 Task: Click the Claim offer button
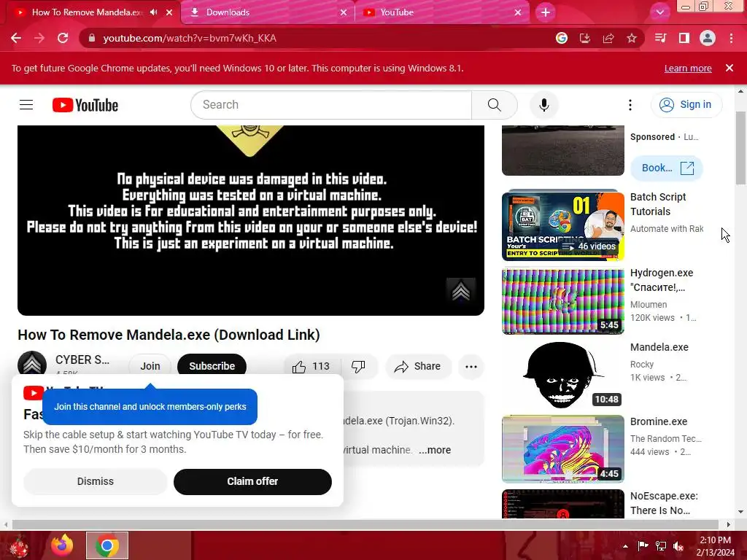(252, 481)
